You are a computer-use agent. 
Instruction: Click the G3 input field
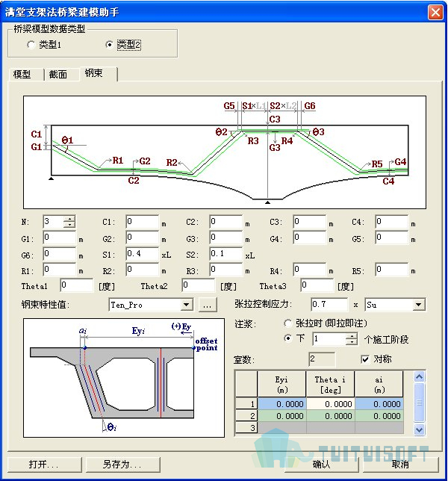[226, 238]
